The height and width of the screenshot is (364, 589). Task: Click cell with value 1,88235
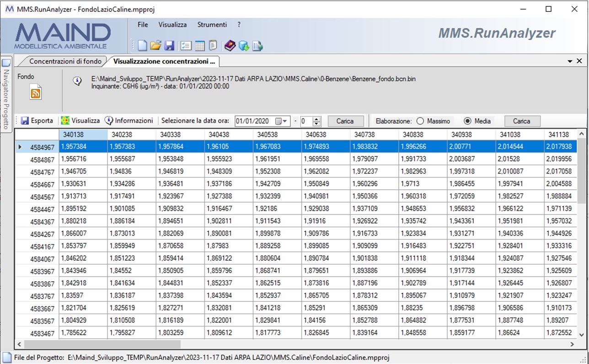click(423, 308)
